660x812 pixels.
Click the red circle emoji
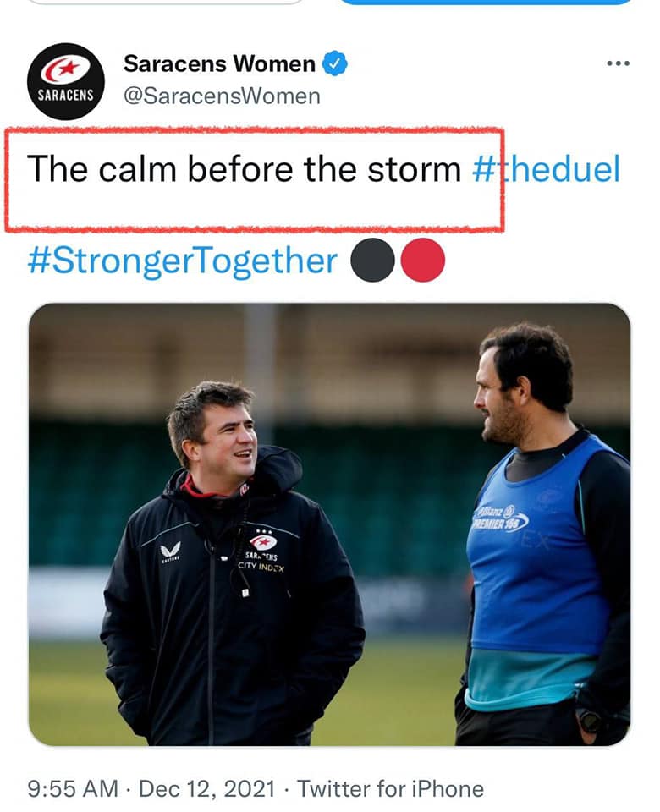[x=422, y=261]
